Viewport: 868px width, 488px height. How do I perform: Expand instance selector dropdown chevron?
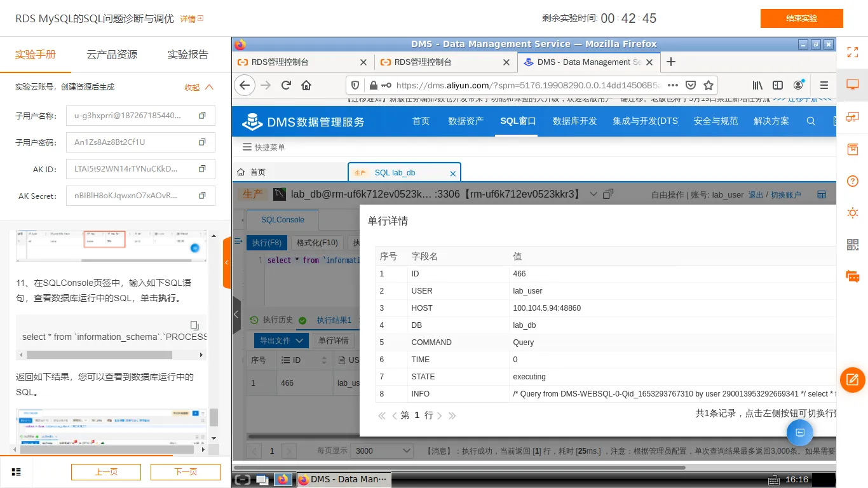[593, 194]
